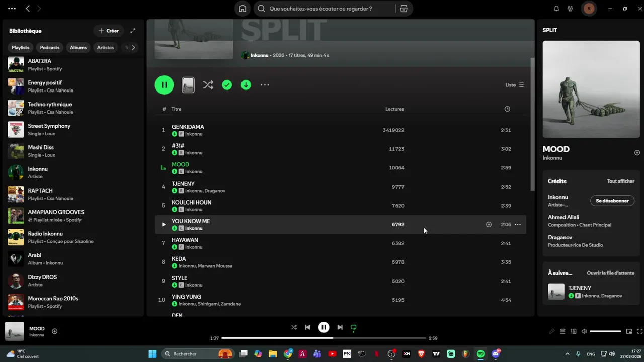Viewport: 644px width, 362px height.
Task: Show more library filters with the chevron
Action: 133,47
